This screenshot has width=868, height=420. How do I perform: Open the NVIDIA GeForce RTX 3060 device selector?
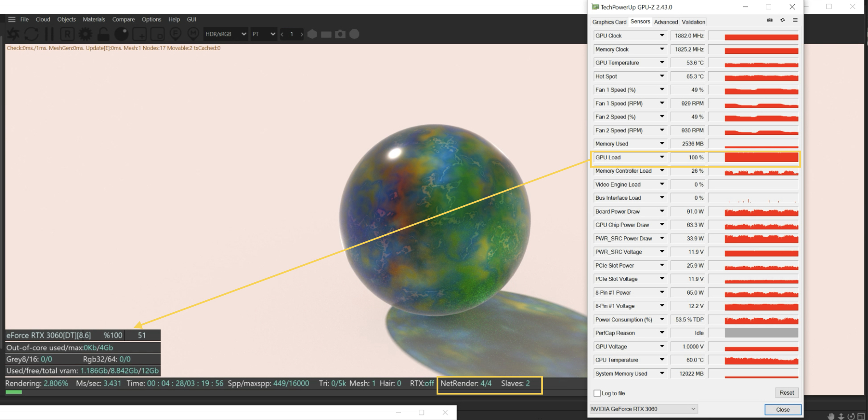point(644,409)
